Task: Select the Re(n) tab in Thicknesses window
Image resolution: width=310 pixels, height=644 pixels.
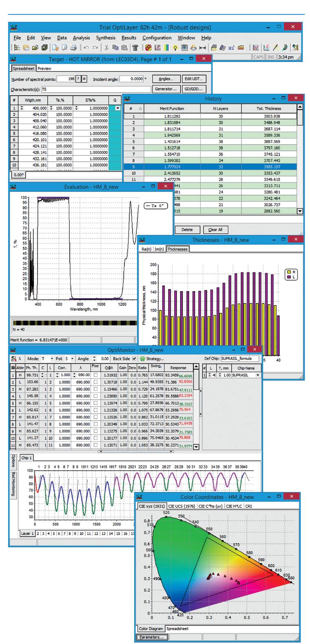Action: (x=146, y=249)
